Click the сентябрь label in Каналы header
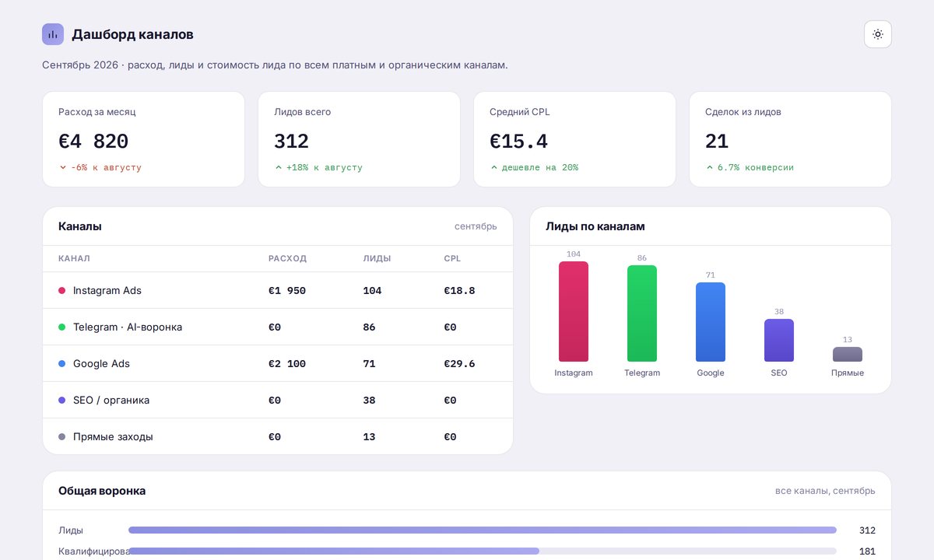Screen dimensions: 934x560 point(476,226)
